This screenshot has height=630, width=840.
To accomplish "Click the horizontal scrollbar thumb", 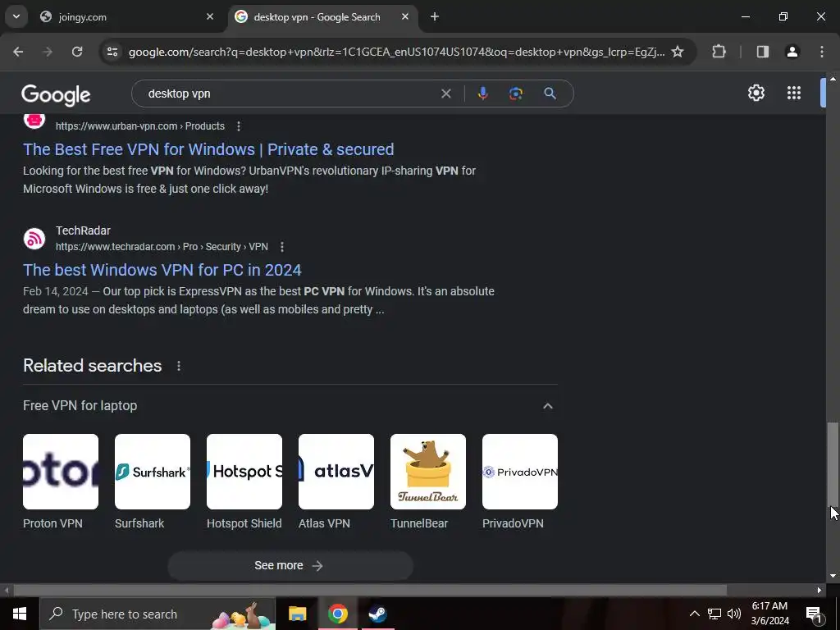I will pyautogui.click(x=370, y=591).
